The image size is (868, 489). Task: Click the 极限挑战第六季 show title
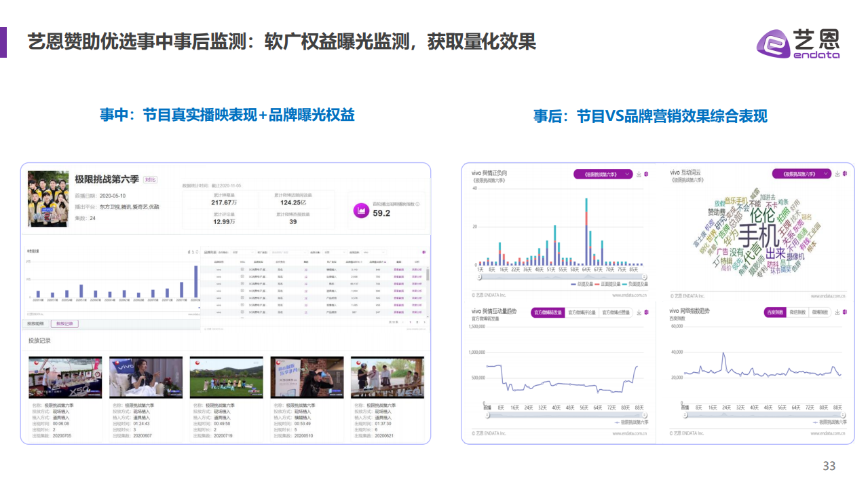point(107,179)
